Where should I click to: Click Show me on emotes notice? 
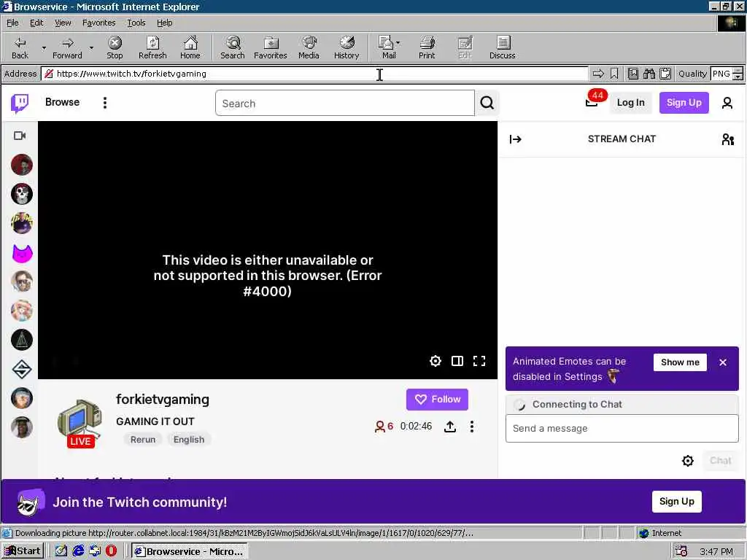[680, 362]
